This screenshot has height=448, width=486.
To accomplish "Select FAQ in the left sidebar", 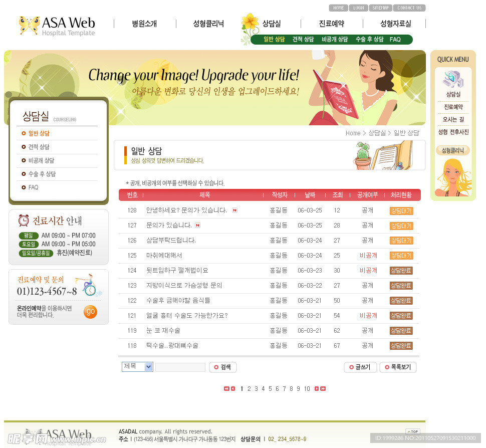I will pyautogui.click(x=33, y=187).
